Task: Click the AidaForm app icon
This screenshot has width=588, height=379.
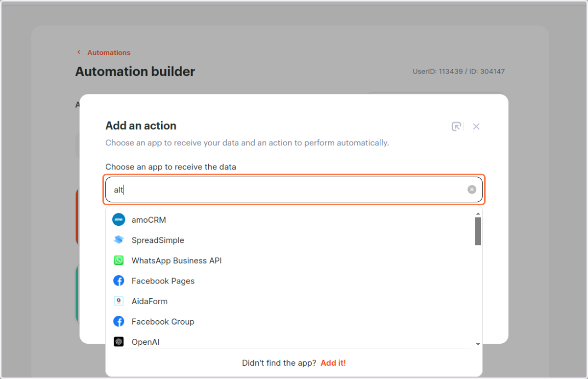Action: (x=119, y=301)
